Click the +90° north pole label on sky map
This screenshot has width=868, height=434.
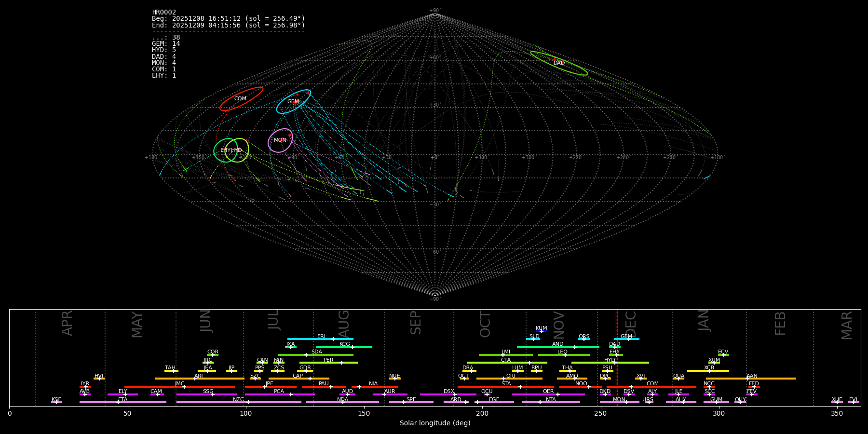click(435, 11)
